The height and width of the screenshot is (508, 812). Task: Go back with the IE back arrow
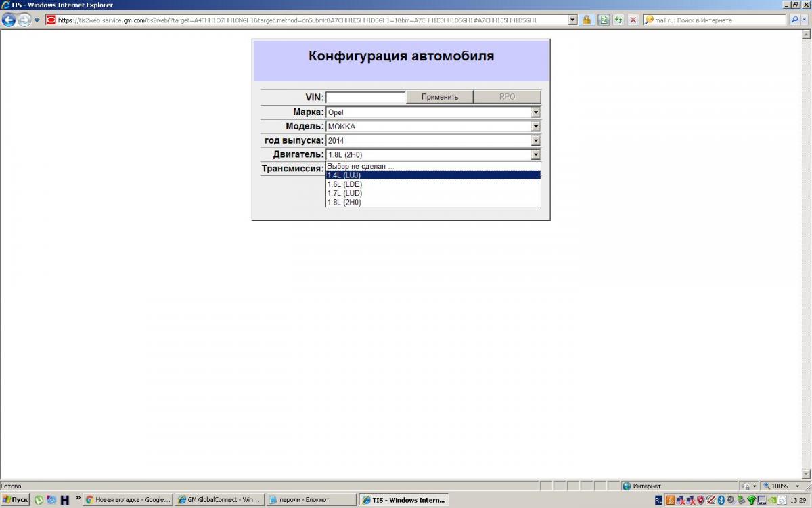pyautogui.click(x=9, y=20)
